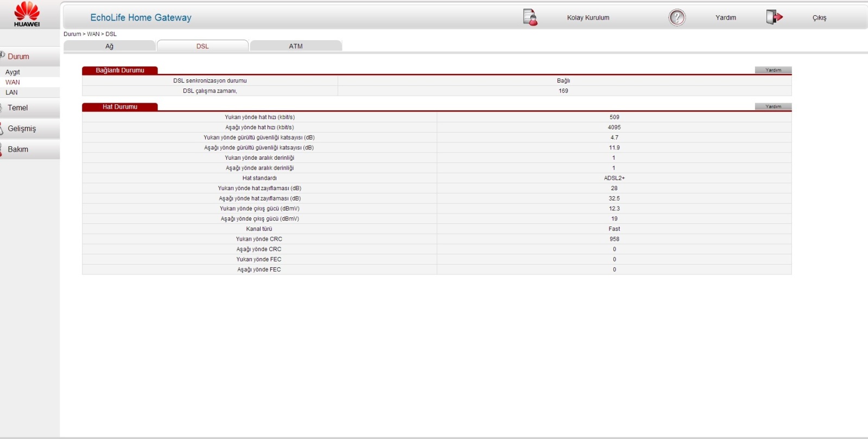Click Yukarı yönde çıkış gücü label

point(259,209)
